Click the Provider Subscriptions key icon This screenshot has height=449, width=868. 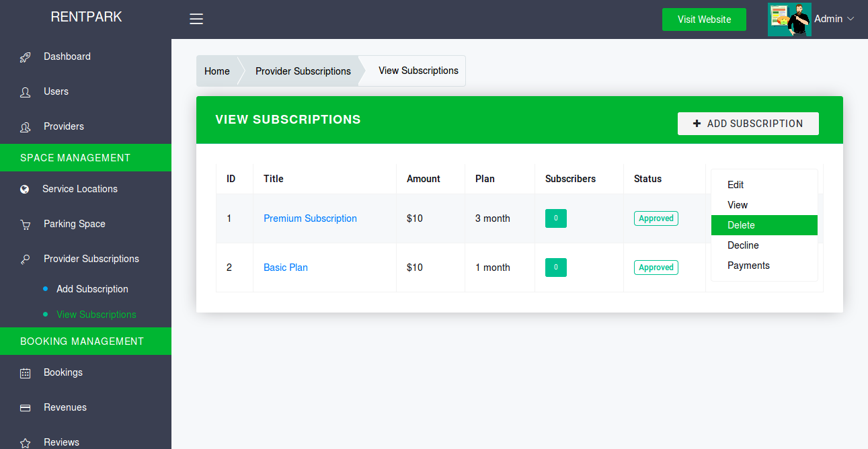coord(26,259)
